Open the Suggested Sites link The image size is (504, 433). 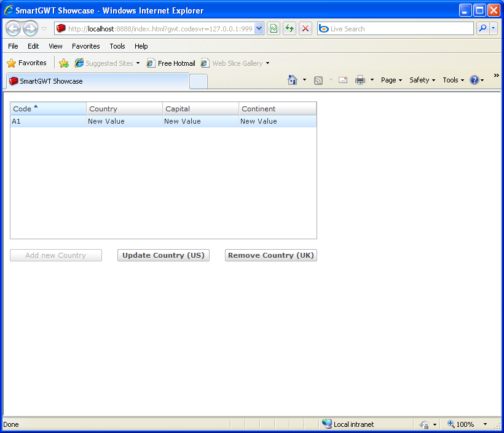point(107,63)
